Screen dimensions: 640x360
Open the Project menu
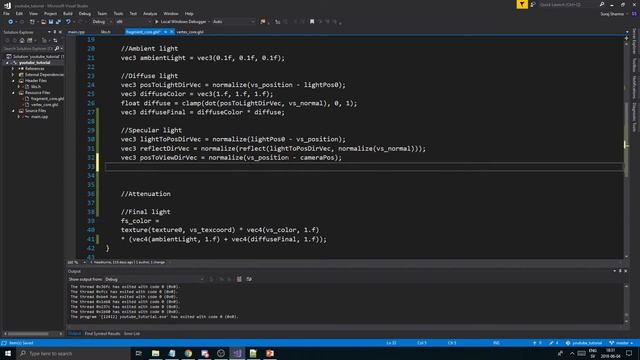click(x=50, y=13)
